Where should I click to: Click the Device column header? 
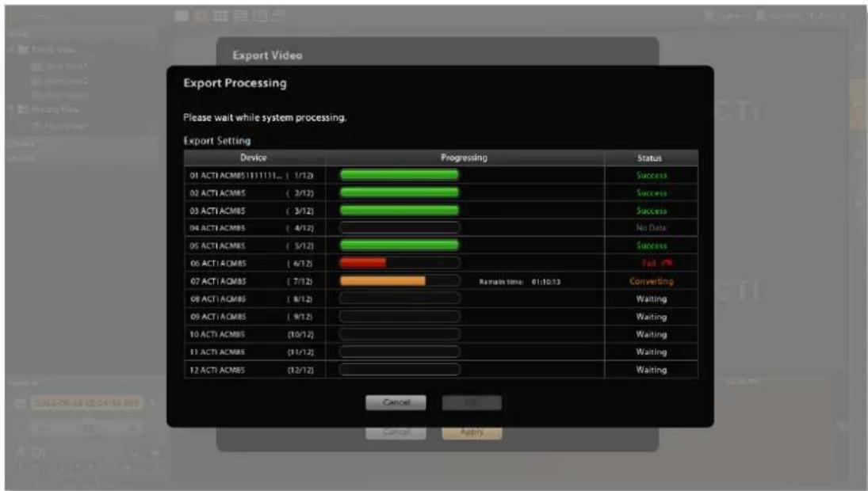click(254, 158)
